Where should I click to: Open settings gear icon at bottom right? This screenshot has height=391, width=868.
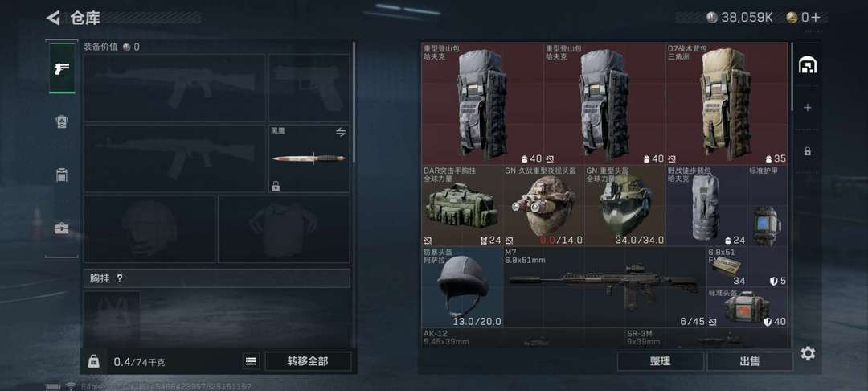(x=808, y=353)
